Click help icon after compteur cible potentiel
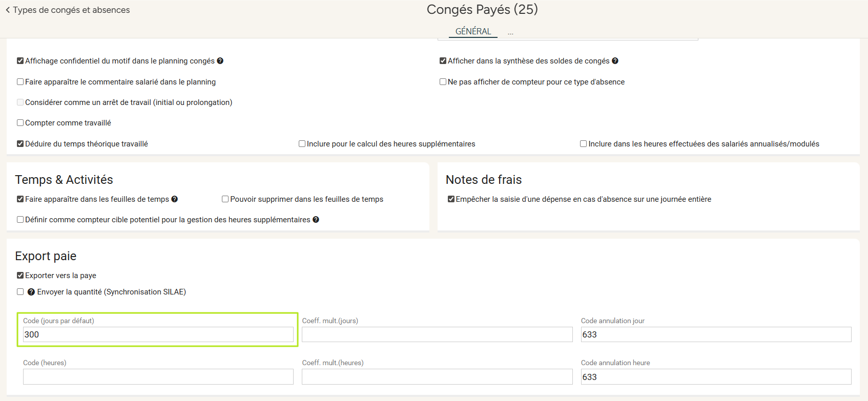 pos(316,220)
